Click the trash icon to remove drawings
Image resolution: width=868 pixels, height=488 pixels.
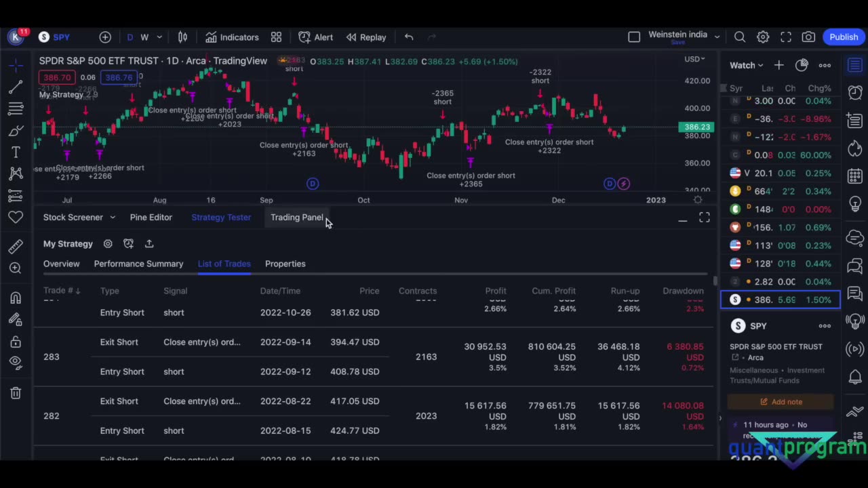[x=16, y=392]
